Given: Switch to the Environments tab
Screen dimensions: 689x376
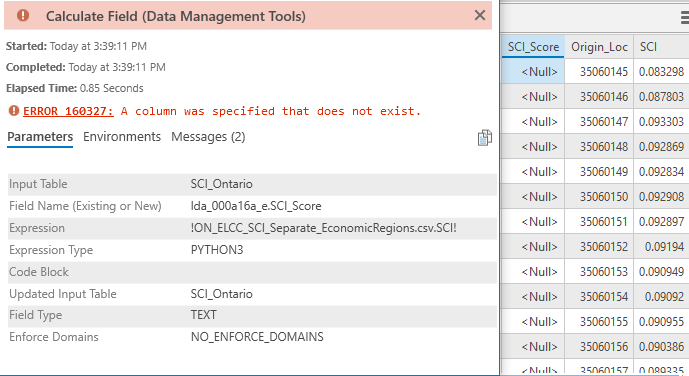Looking at the screenshot, I should [x=122, y=137].
